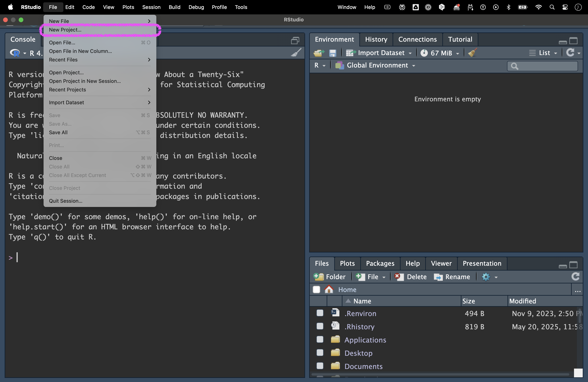Click the Rename button in Files pane
Screen dimensions: 588x382
(452, 277)
